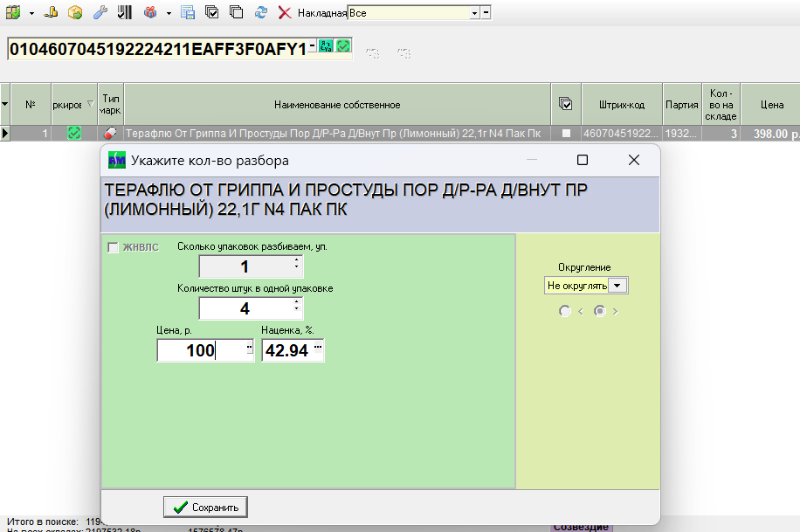Screen dimensions: 800x532
Task: Click green marking check icon in barcode field
Action: (343, 46)
